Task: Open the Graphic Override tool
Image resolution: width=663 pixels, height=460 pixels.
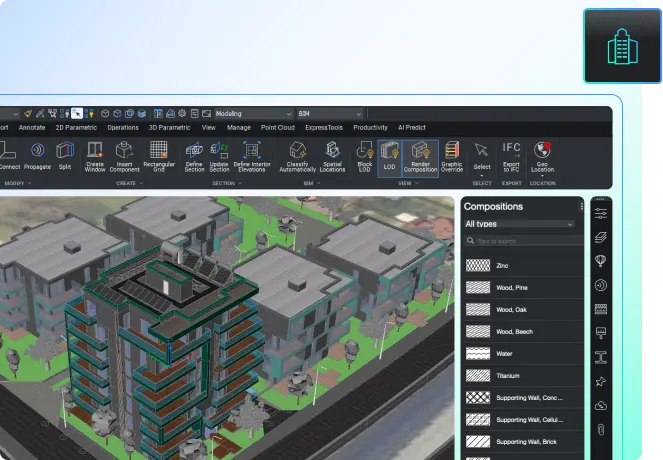Action: (x=452, y=156)
